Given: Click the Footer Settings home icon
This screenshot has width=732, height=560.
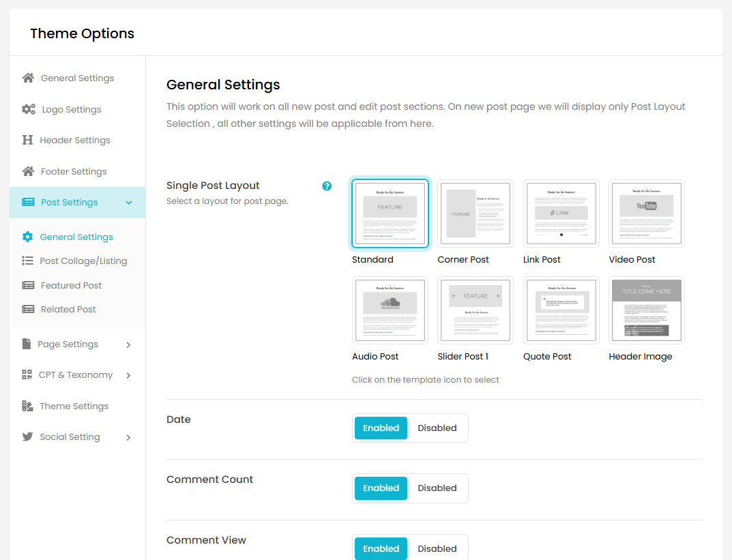Looking at the screenshot, I should click(28, 171).
